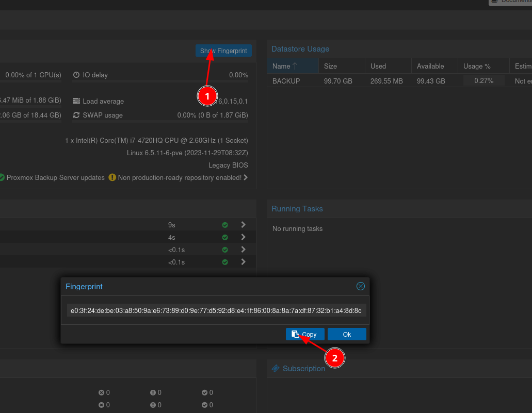
Task: Expand the 4s task row chevron
Action: pyautogui.click(x=243, y=237)
